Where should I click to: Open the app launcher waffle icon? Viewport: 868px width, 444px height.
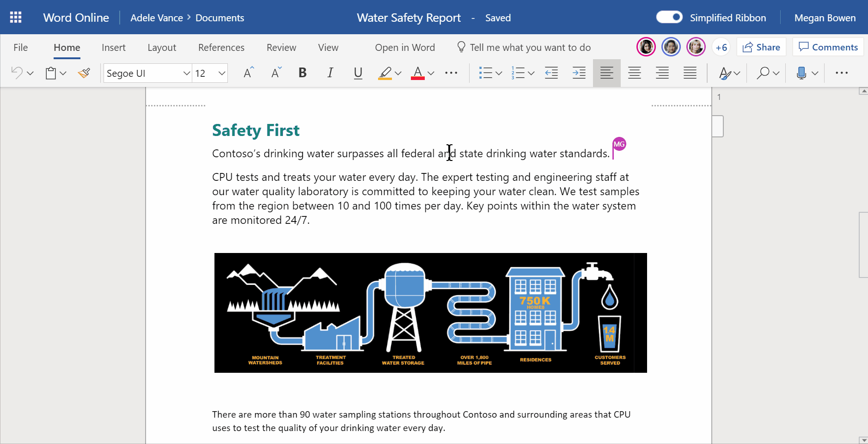[16, 18]
